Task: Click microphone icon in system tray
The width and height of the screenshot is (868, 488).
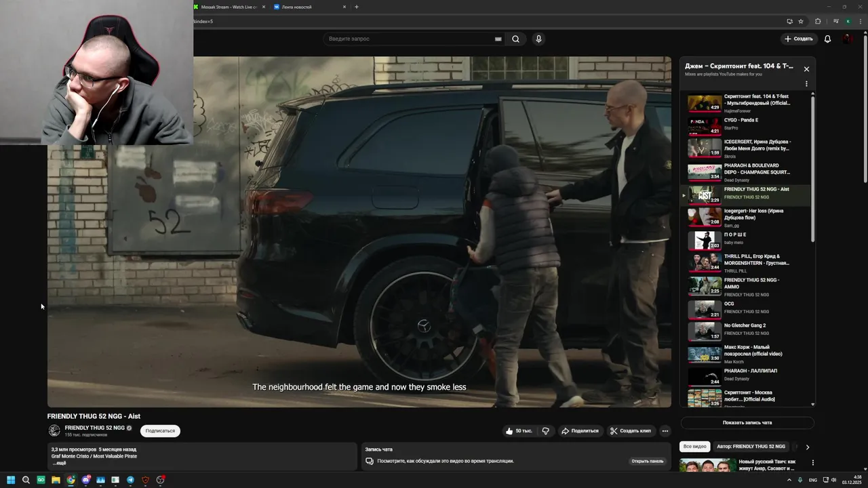Action: [x=800, y=480]
